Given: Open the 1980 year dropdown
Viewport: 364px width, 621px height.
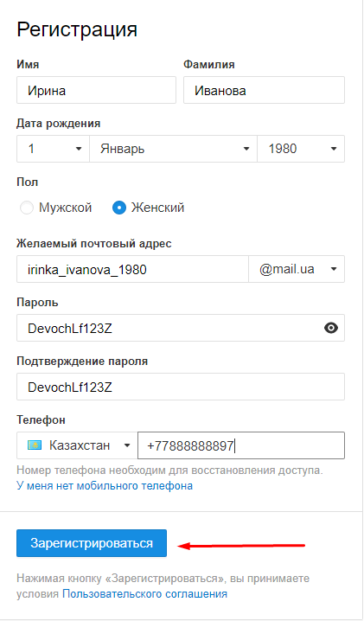Looking at the screenshot, I should click(301, 149).
